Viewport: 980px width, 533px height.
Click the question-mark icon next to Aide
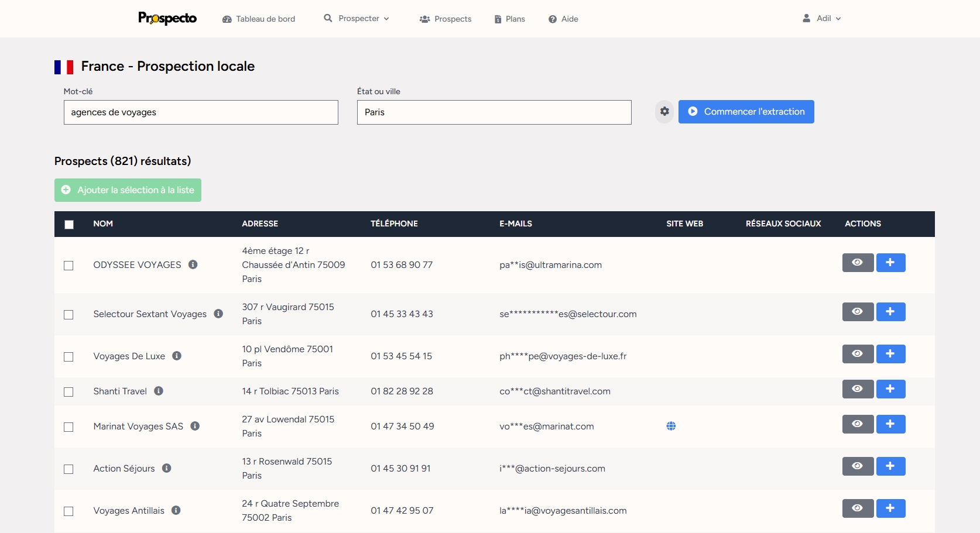click(552, 19)
